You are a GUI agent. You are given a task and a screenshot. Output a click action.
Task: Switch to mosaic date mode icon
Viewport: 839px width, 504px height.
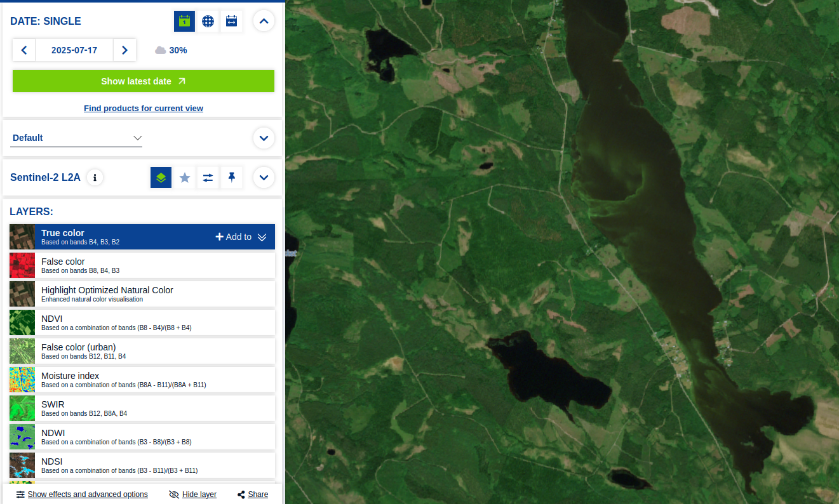(208, 22)
